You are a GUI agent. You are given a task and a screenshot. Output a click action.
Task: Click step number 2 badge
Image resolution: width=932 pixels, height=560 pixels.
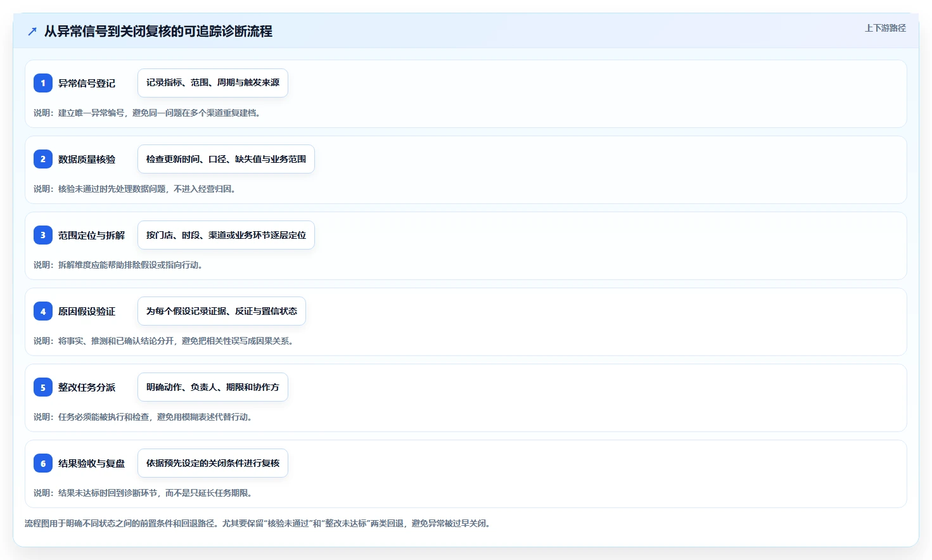tap(43, 159)
